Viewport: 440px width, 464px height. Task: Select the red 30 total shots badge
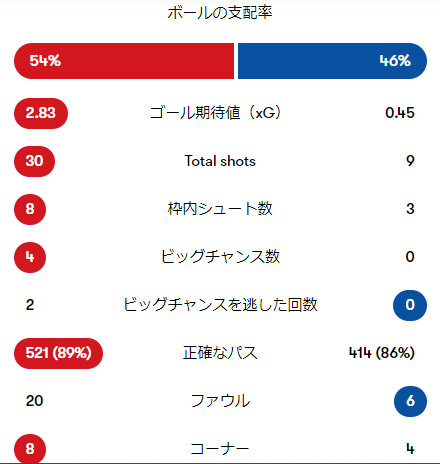pos(34,161)
